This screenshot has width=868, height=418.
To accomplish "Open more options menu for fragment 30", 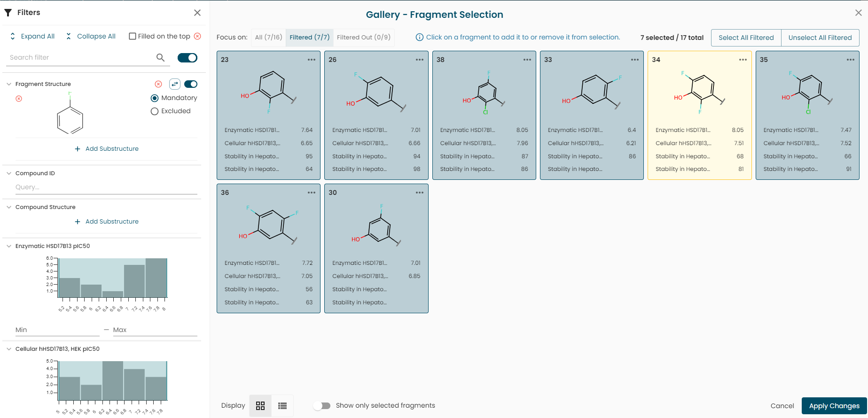I will 420,193.
